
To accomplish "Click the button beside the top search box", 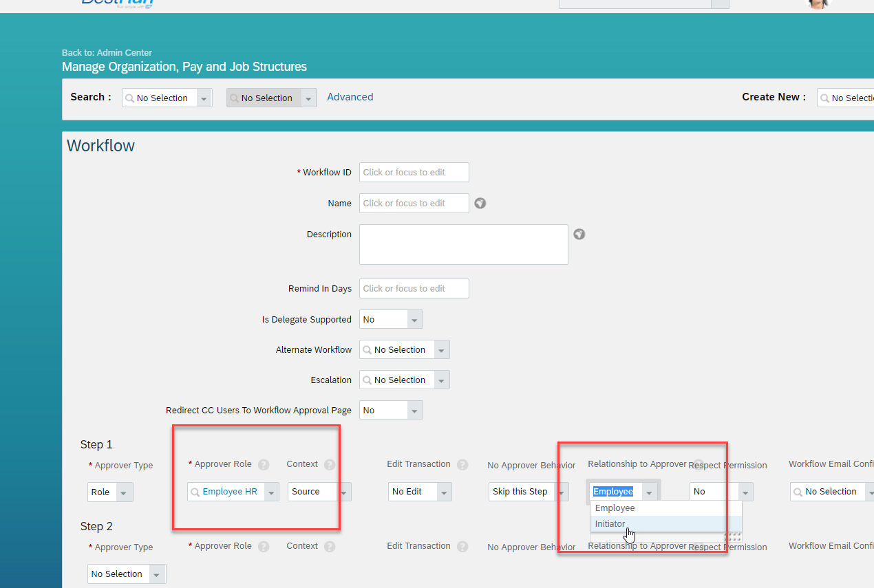I will click(720, 3).
